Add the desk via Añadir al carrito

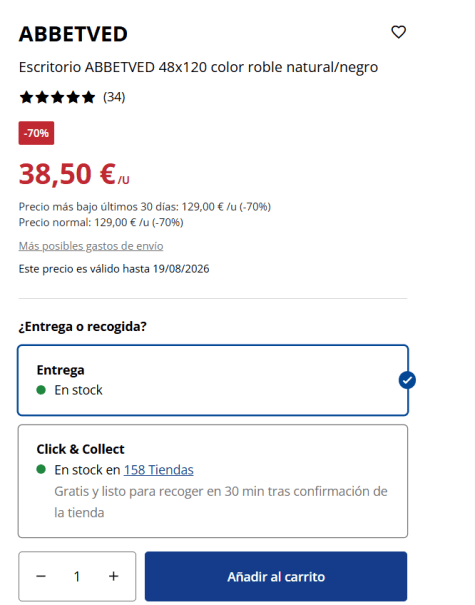point(276,576)
